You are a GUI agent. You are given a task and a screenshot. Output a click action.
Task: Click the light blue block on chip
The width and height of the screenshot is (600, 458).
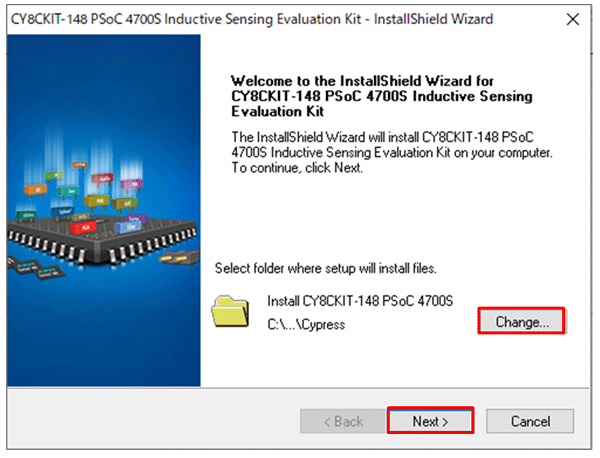[128, 228]
